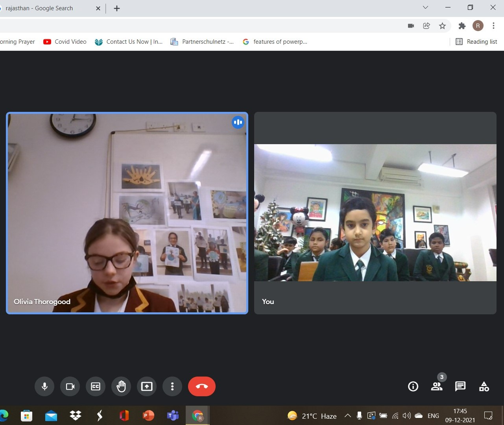This screenshot has height=425, width=504.
Task: Hang up with the red leave call button
Action: pyautogui.click(x=201, y=386)
